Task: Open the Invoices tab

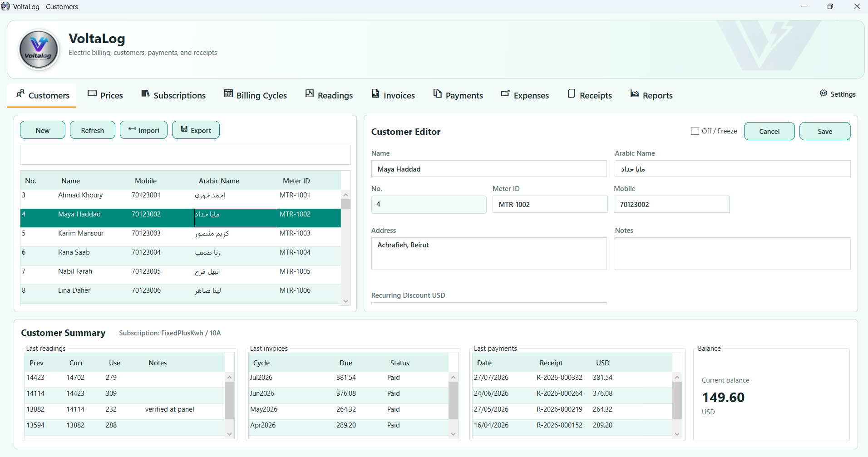Action: tap(393, 95)
